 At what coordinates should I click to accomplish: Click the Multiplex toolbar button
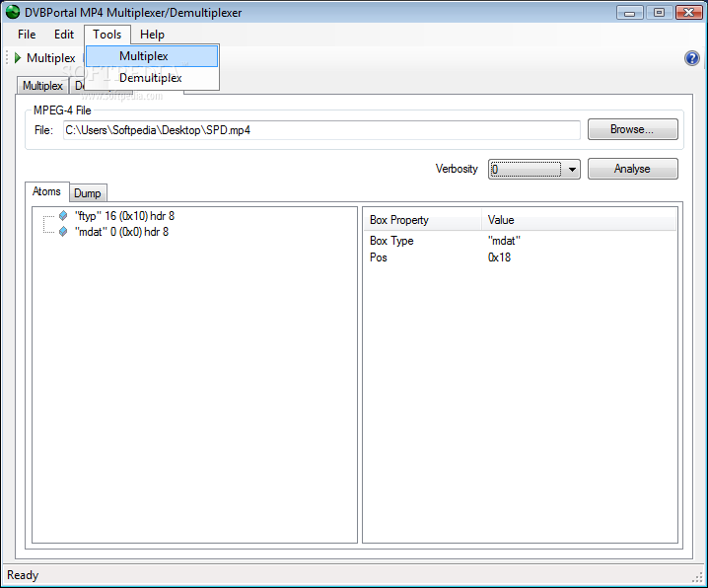point(45,58)
